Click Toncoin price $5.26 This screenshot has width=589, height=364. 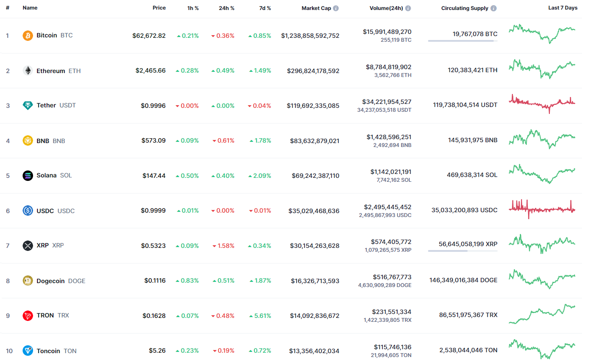tap(157, 351)
